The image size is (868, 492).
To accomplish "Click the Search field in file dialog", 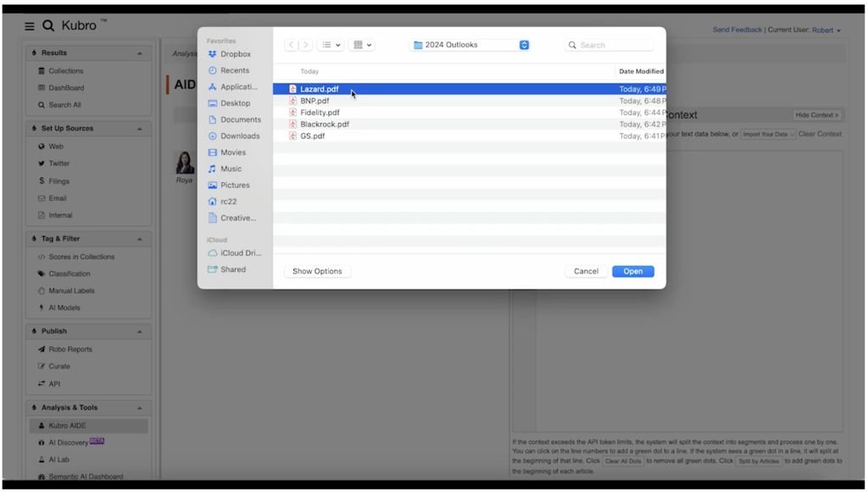I will click(x=609, y=46).
